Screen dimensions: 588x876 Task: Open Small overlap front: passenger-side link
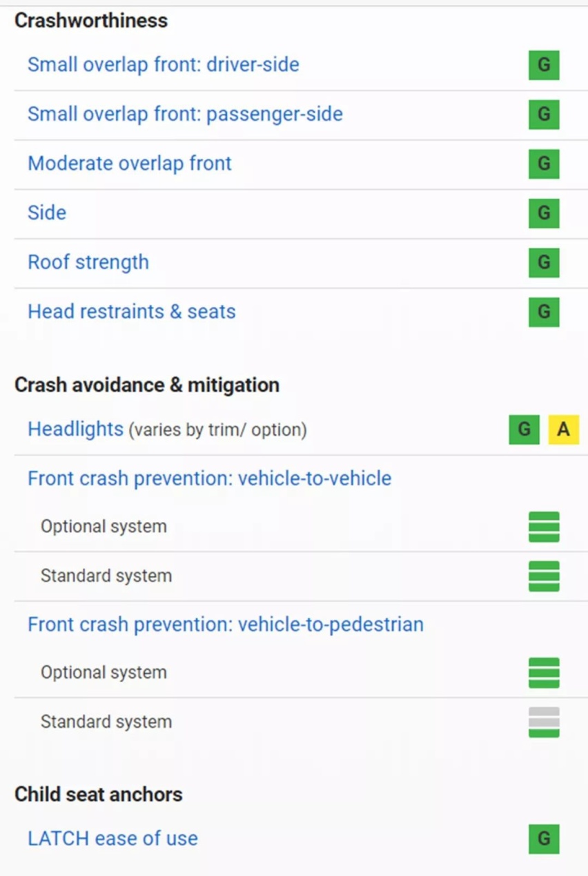click(185, 114)
